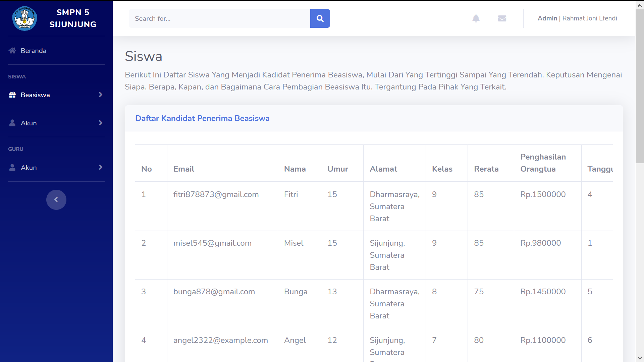Viewport: 644px width, 362px height.
Task: Collapse the sidebar with the round toggle
Action: coord(56,200)
